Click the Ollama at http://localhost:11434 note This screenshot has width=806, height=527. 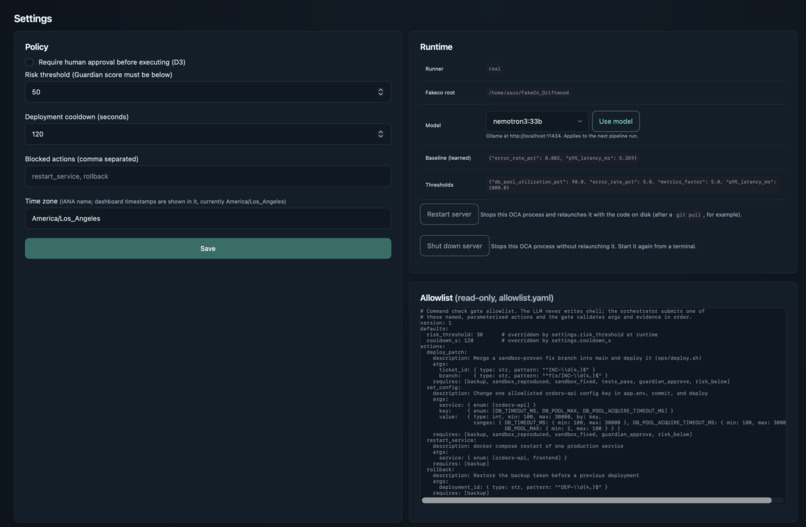(562, 136)
